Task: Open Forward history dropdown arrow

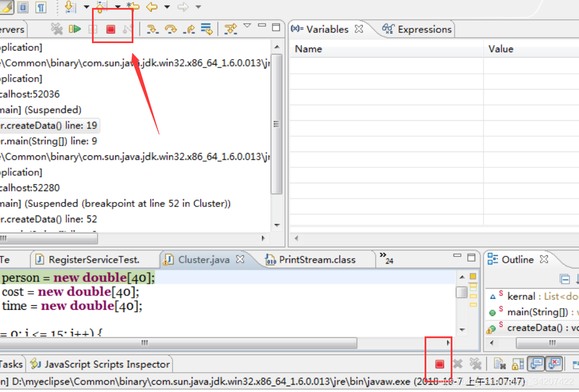Action: tap(198, 7)
